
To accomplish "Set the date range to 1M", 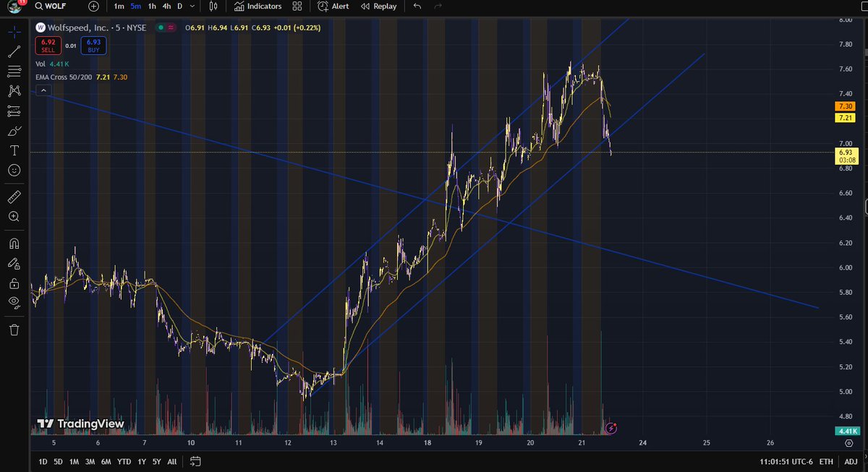I will point(74,461).
